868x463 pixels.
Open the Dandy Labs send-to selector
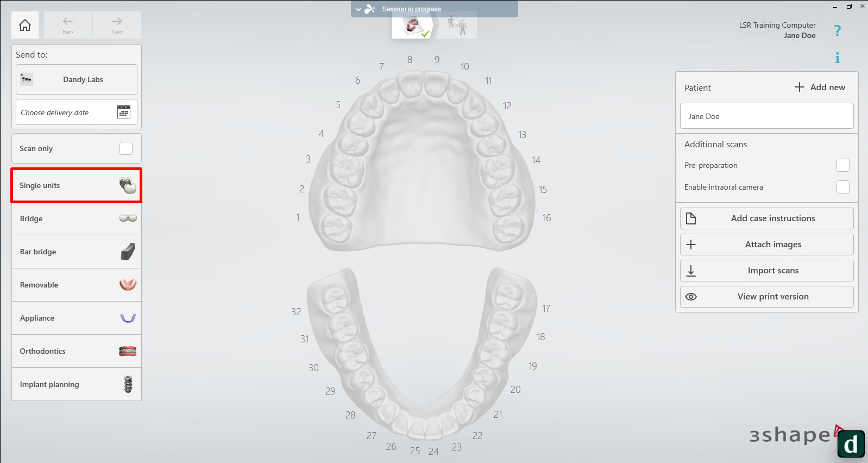[77, 79]
